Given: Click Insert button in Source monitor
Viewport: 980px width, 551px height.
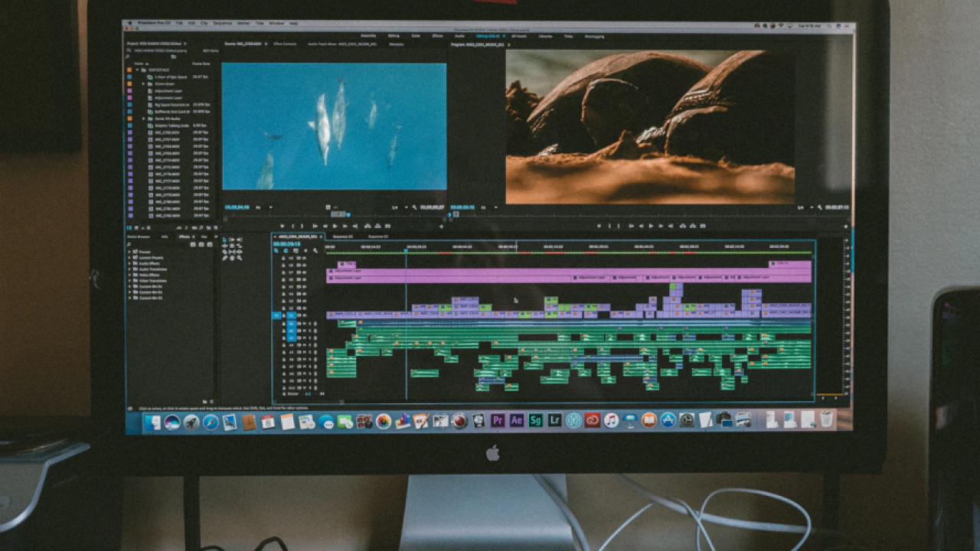Looking at the screenshot, I should point(367,226).
